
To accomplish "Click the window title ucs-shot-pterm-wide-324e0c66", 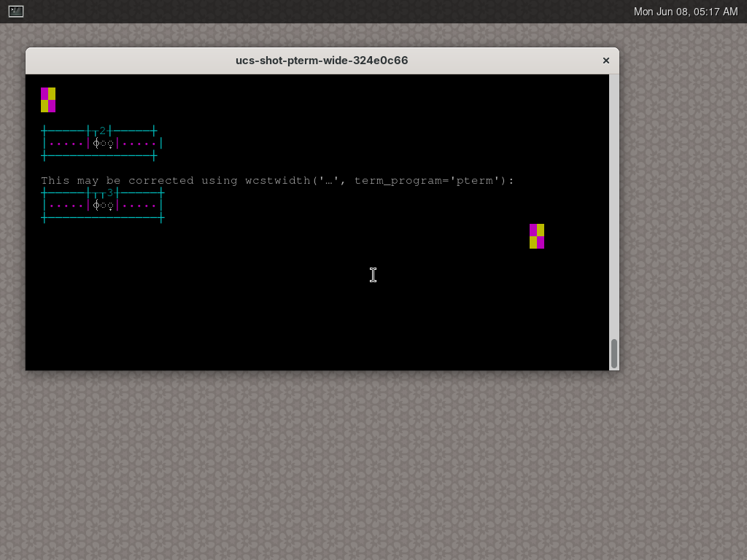I will pos(322,61).
